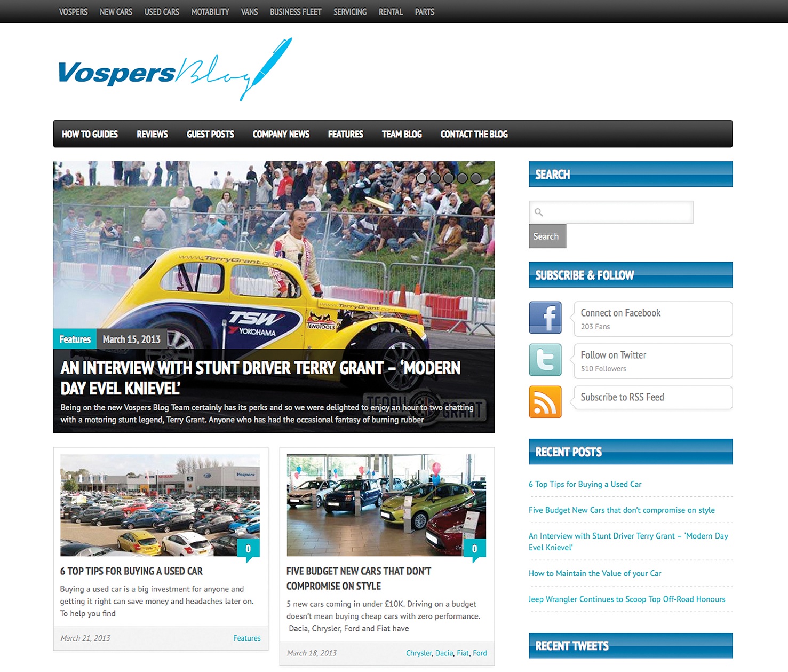Image resolution: width=788 pixels, height=672 pixels.
Task: Click the Chrysler tag
Action: point(419,653)
